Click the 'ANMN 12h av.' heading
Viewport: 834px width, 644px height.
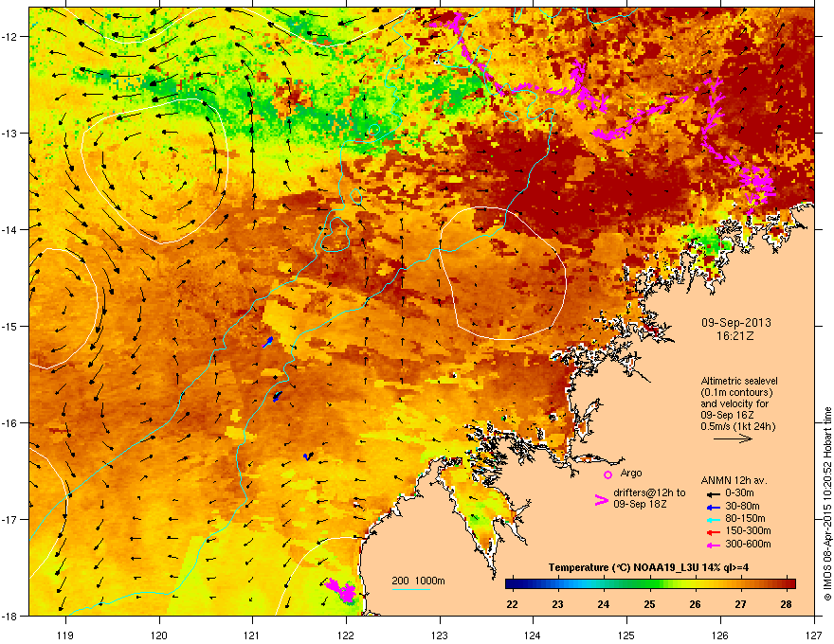coord(734,480)
